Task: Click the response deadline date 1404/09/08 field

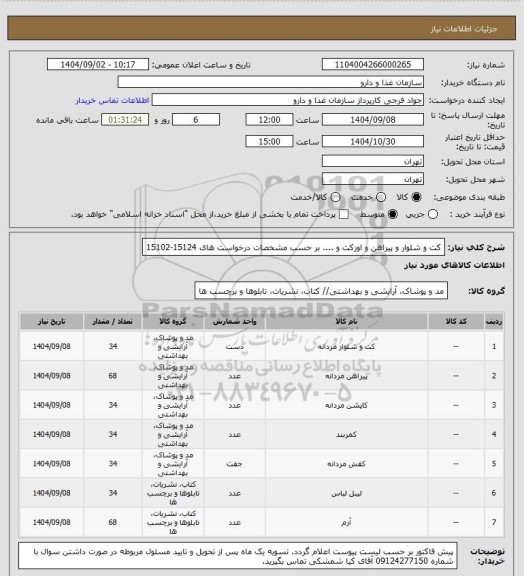Action: pos(373,120)
